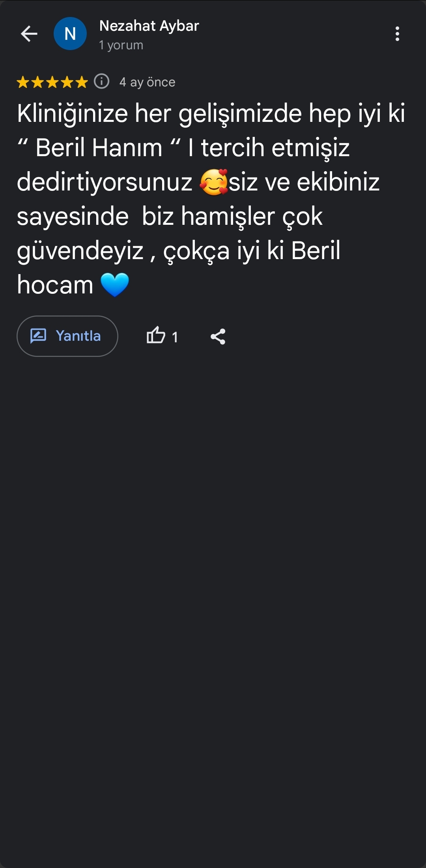View the reviewer's "1 yorum" count
Screen dimensions: 426x868
[x=121, y=45]
